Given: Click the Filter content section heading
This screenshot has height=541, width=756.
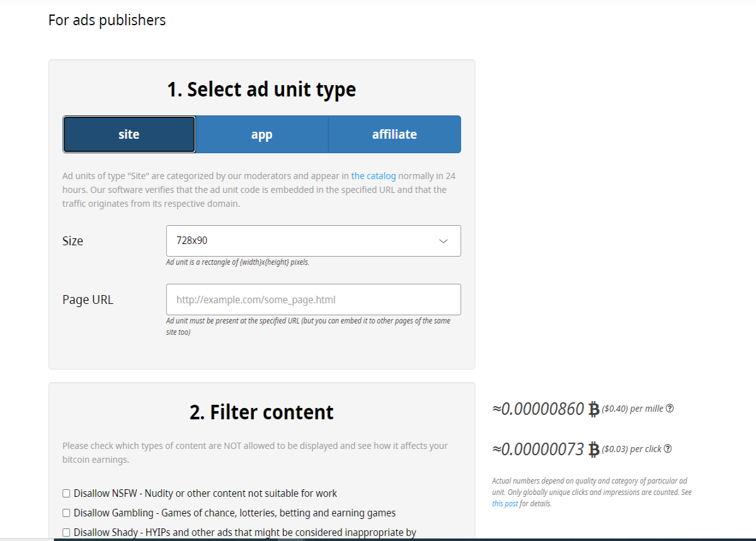Looking at the screenshot, I should (x=261, y=412).
